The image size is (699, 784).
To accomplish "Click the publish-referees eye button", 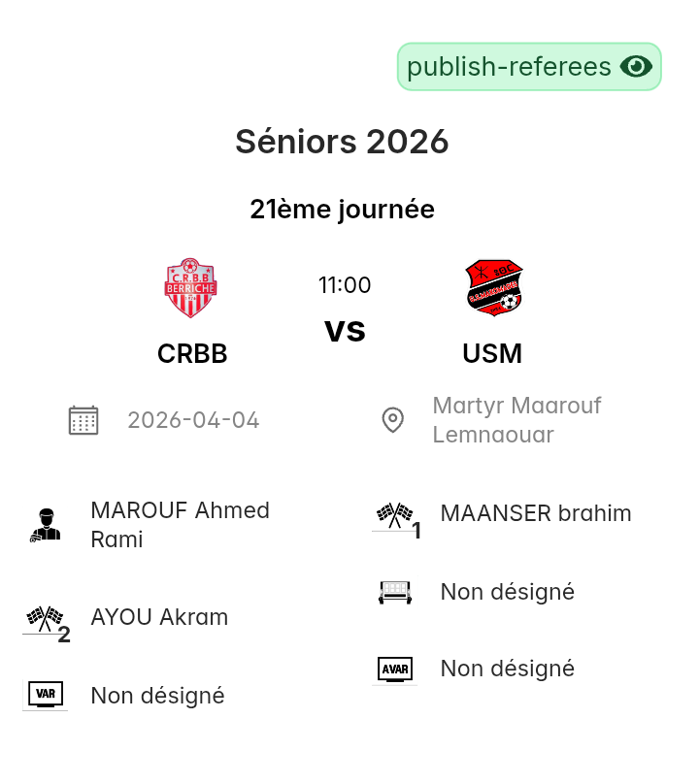I will [x=529, y=67].
